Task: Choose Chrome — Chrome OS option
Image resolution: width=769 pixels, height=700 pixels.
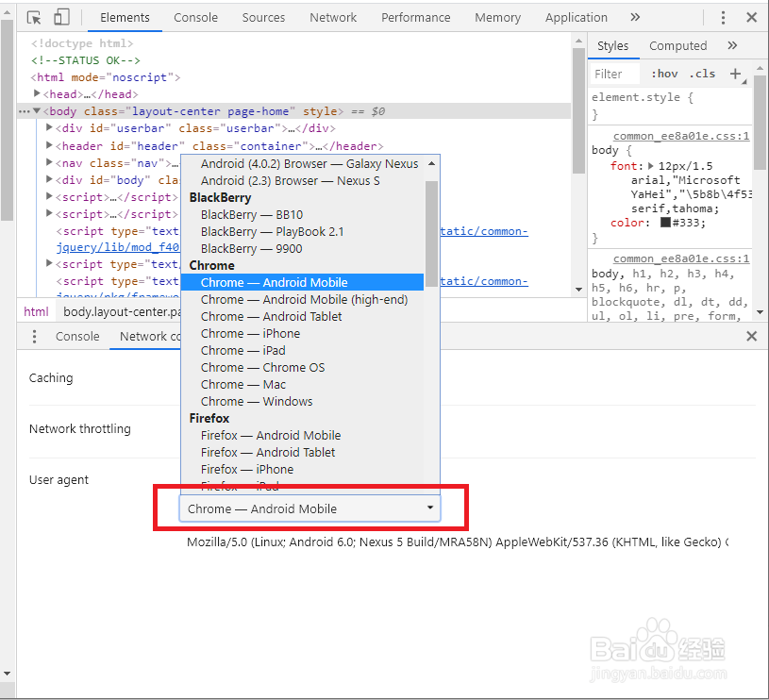Action: 303,367
